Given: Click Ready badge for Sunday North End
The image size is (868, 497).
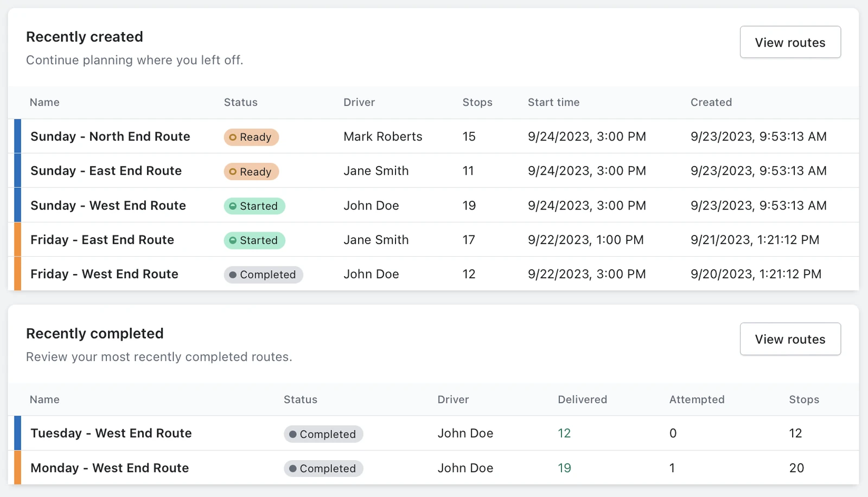Looking at the screenshot, I should click(x=251, y=137).
